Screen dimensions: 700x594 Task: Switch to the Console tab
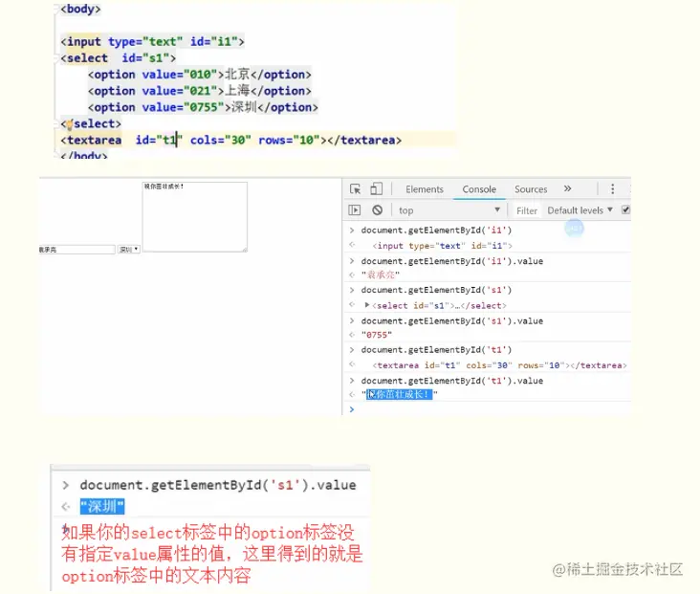pos(479,189)
